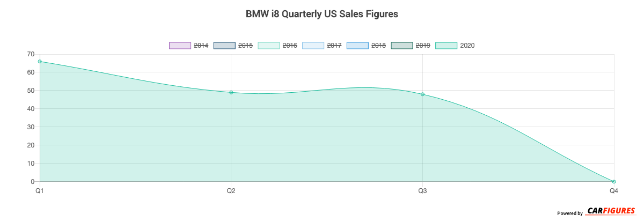Open the CarFigures logo link
This screenshot has width=644, height=222.
tap(611, 211)
